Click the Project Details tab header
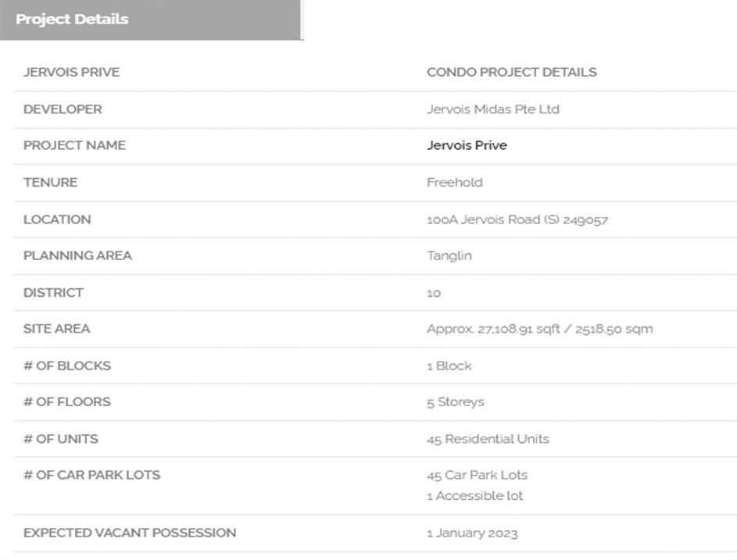This screenshot has width=737, height=560. pos(72,20)
